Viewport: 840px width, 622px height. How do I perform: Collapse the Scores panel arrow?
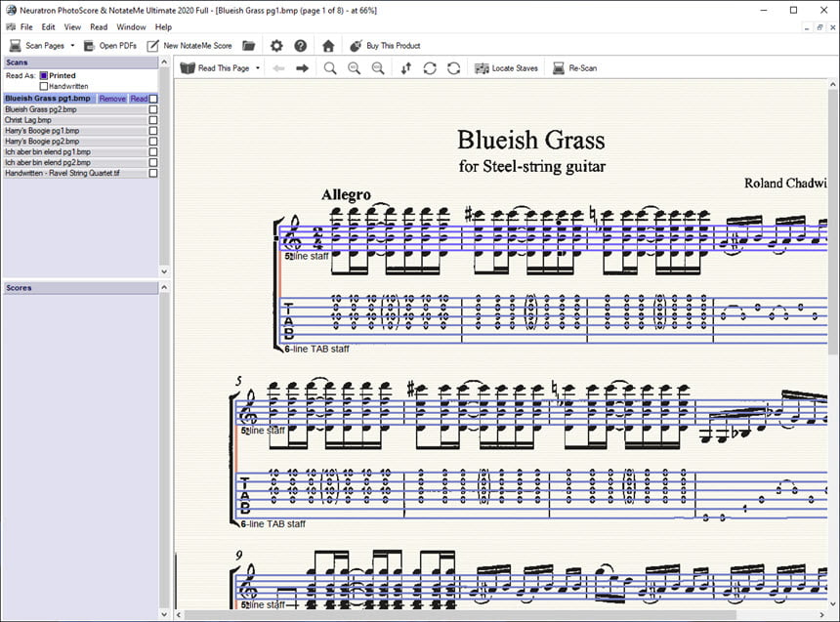[x=164, y=288]
